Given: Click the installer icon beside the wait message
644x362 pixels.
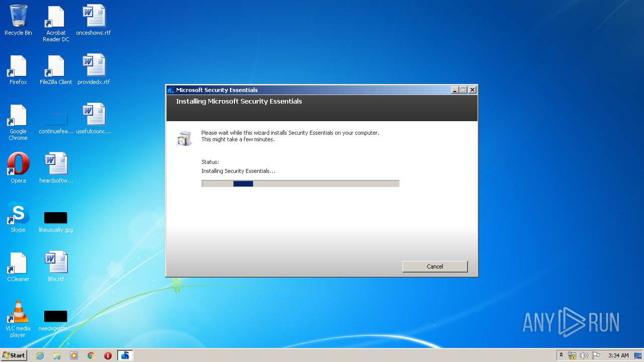Looking at the screenshot, I should [x=185, y=138].
